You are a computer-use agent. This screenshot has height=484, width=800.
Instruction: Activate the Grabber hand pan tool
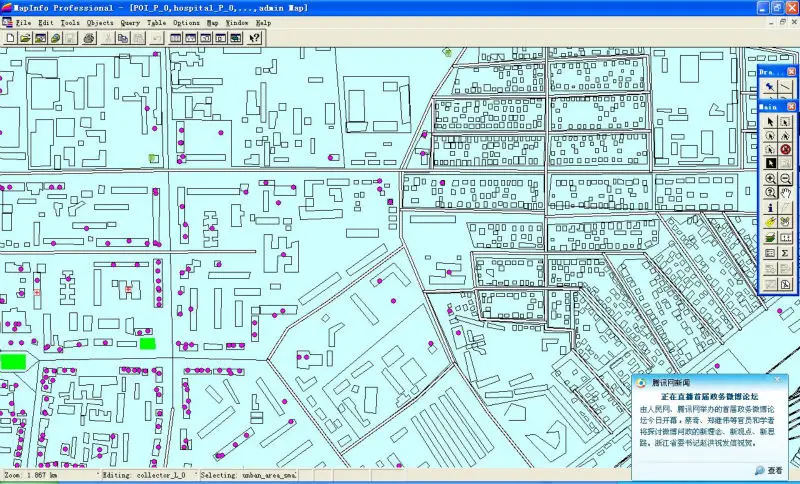tap(785, 192)
